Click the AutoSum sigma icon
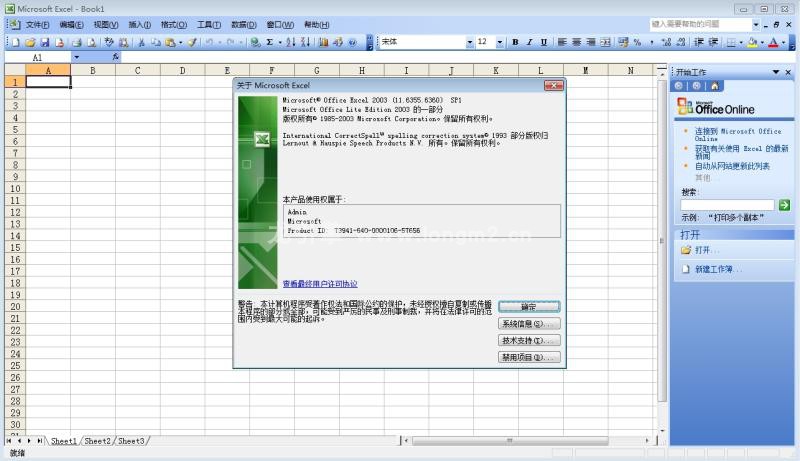 pyautogui.click(x=269, y=42)
